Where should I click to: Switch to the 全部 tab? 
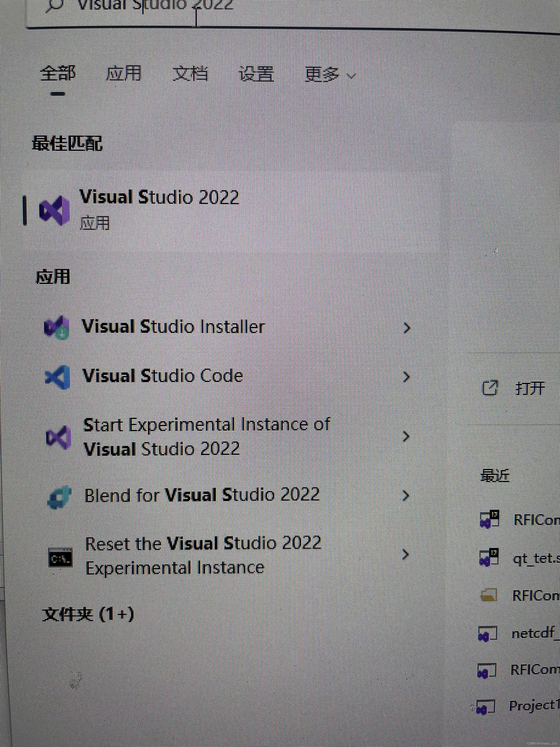coord(58,73)
